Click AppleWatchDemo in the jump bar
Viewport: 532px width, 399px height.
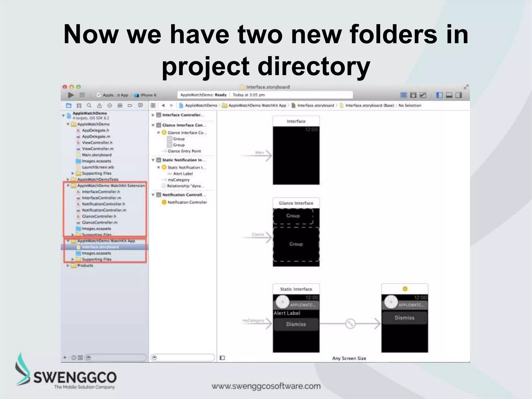pos(198,105)
